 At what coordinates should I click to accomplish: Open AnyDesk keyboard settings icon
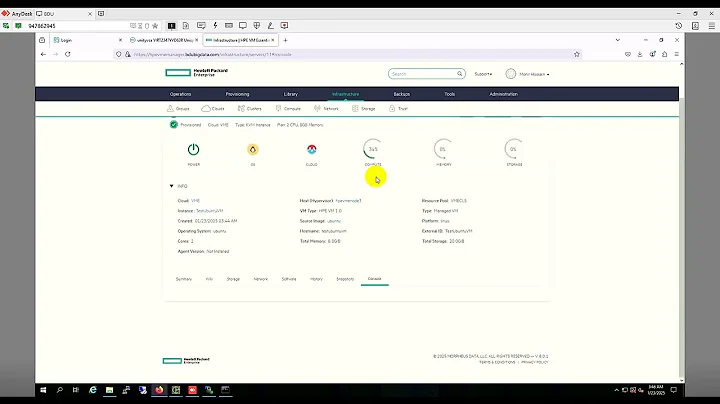(229, 26)
